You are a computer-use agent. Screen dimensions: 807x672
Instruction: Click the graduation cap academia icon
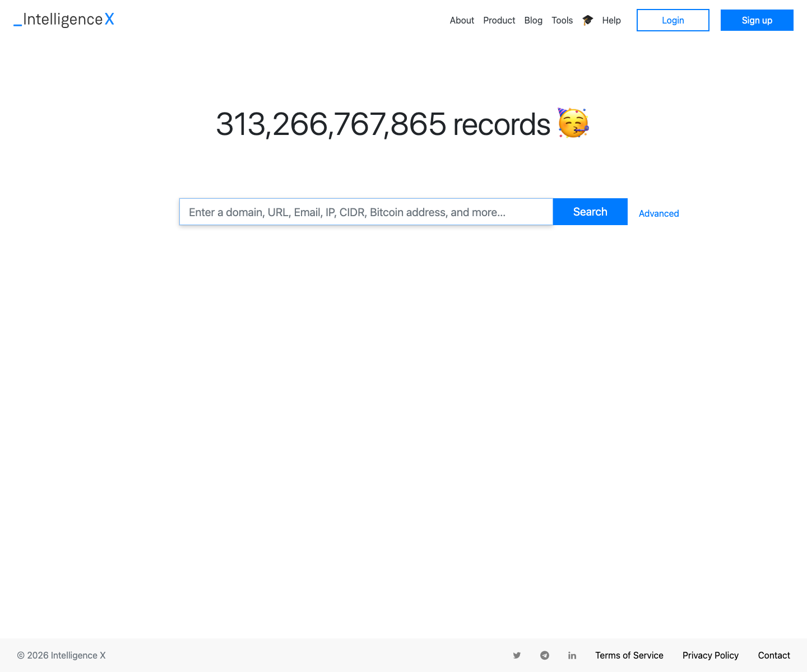[587, 20]
